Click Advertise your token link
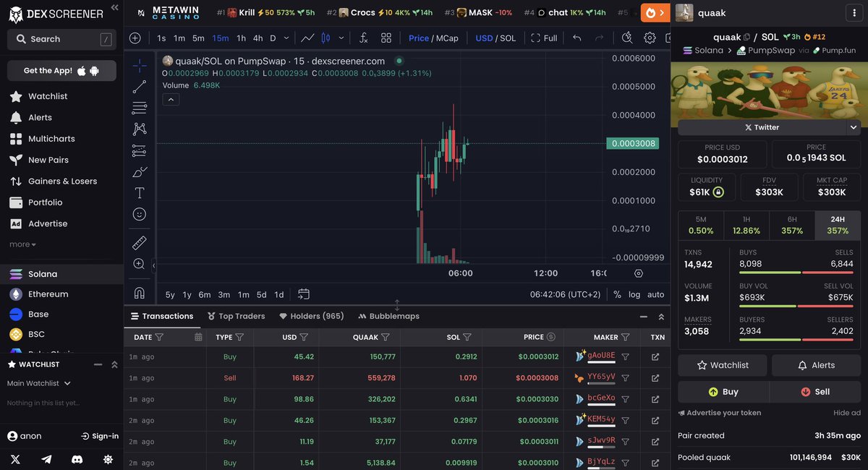Viewport: 868px width, 470px height. coord(719,413)
